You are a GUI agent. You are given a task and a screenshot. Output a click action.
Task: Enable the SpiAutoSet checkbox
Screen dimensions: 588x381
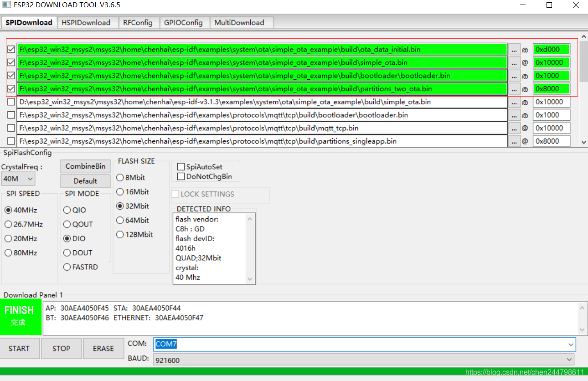pyautogui.click(x=181, y=167)
